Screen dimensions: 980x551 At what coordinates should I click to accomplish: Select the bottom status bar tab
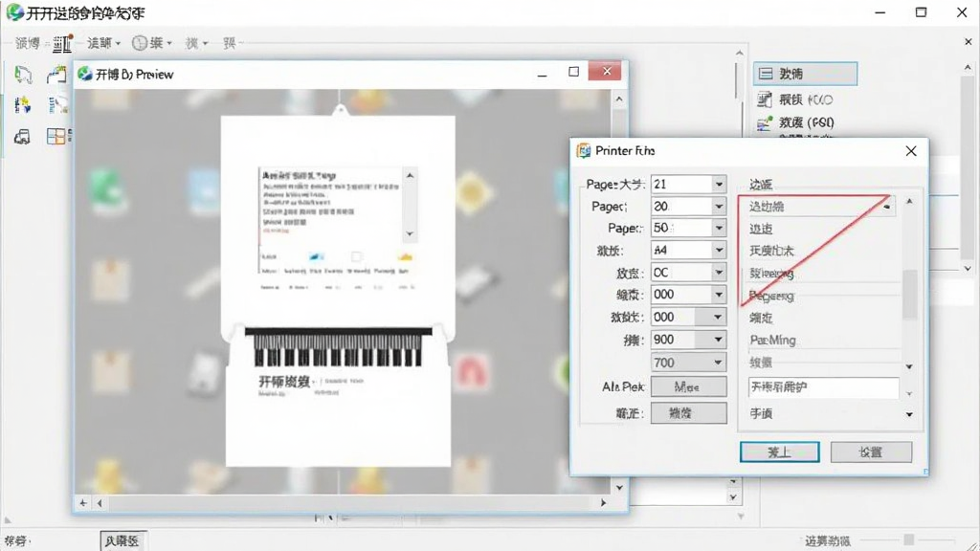click(123, 541)
